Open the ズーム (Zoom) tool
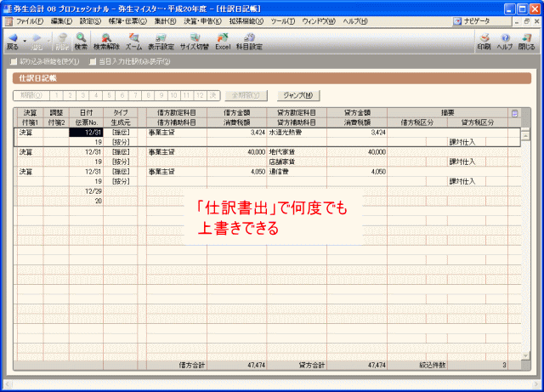The width and height of the screenshot is (544, 392). tap(133, 41)
